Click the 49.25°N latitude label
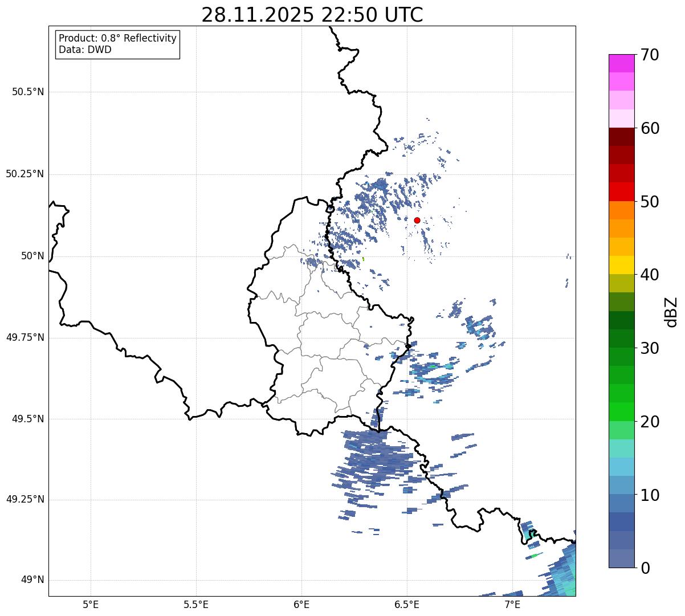Image resolution: width=685 pixels, height=616 pixels. 25,499
